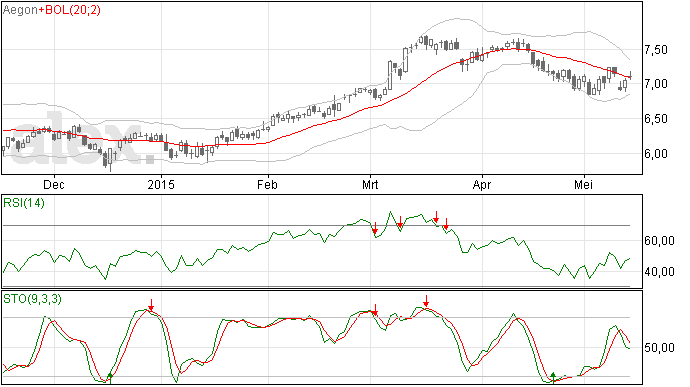
Task: Click the 6,00 price axis value
Action: pos(656,154)
